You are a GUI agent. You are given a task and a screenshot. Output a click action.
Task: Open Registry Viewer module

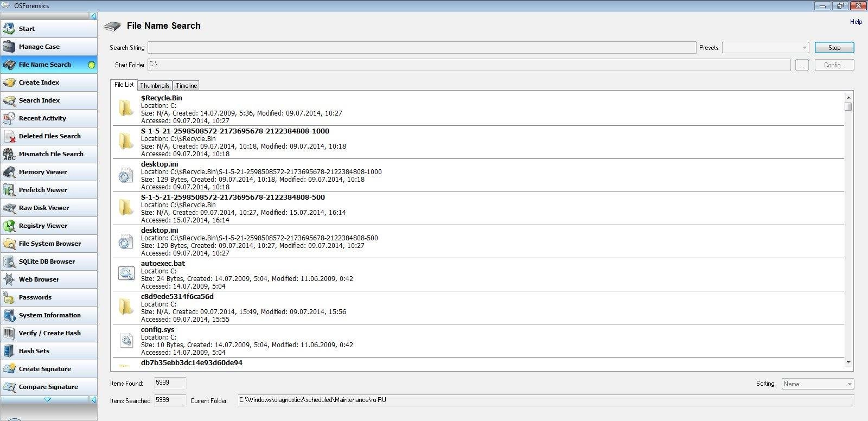tap(49, 226)
